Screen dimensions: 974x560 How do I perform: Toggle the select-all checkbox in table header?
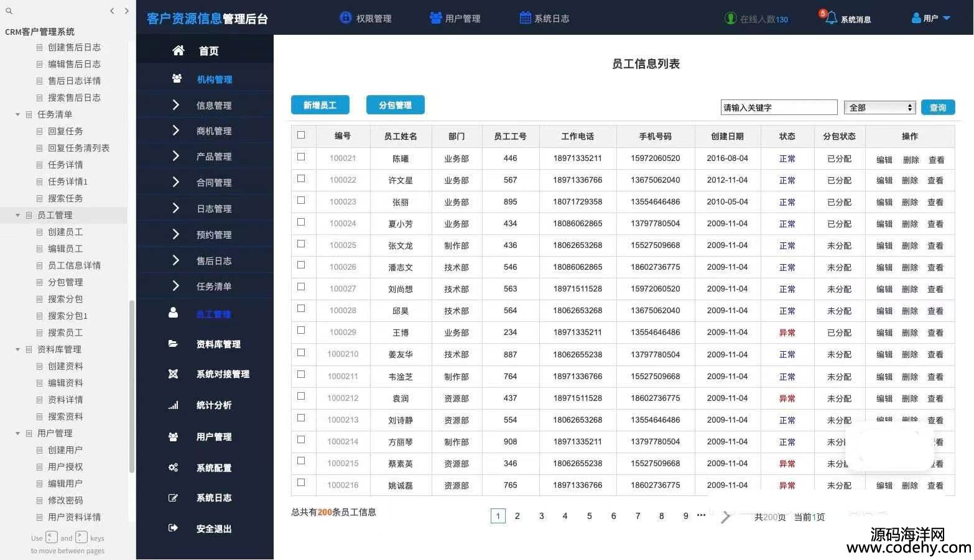click(x=301, y=135)
